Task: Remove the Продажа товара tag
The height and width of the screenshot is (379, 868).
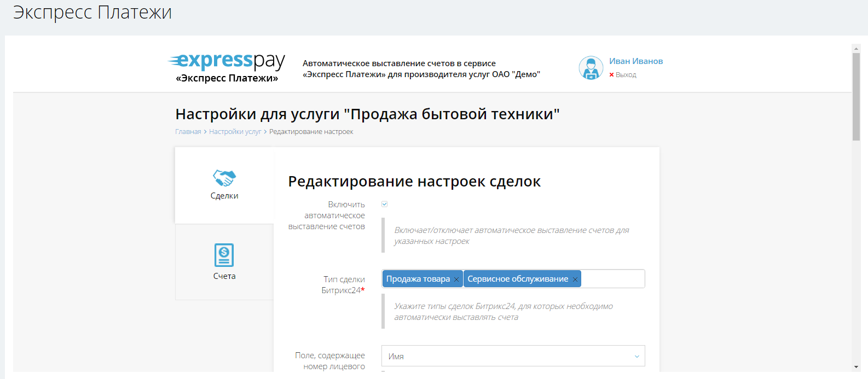Action: [456, 279]
